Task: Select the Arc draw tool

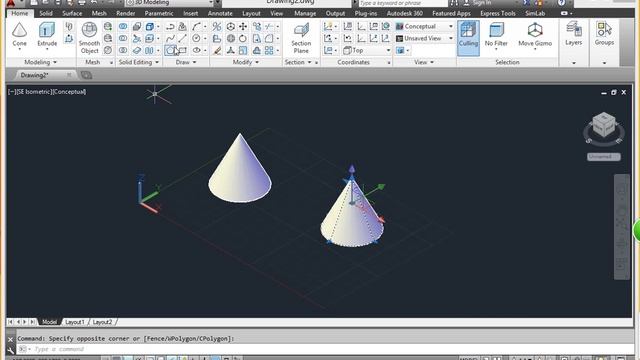Action: (x=197, y=27)
